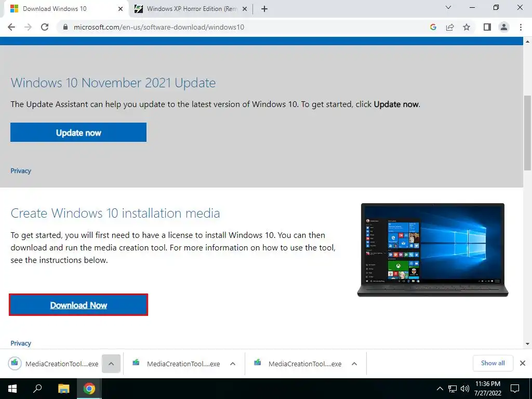The image size is (532, 399).
Task: Click the vertical scrollbar thumb
Action: 528,132
